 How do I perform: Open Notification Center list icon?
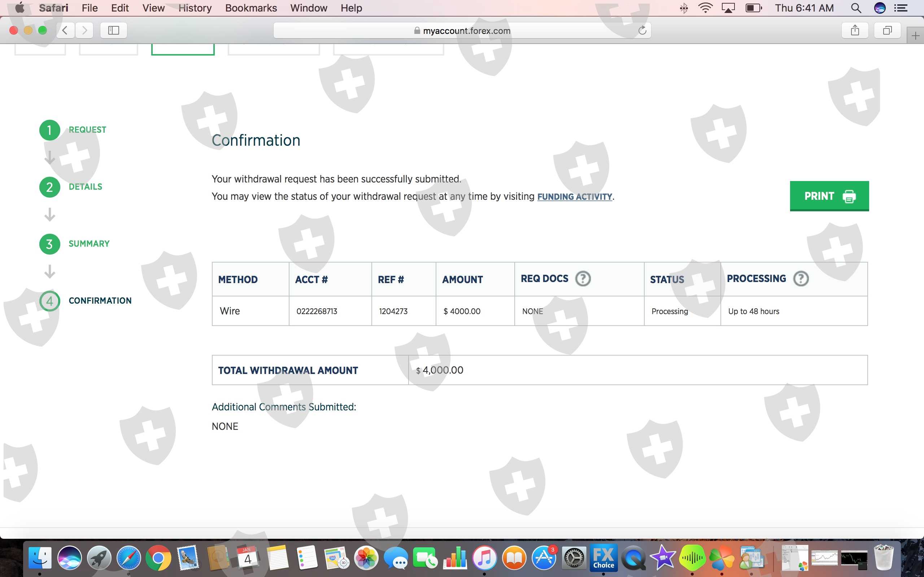click(901, 8)
